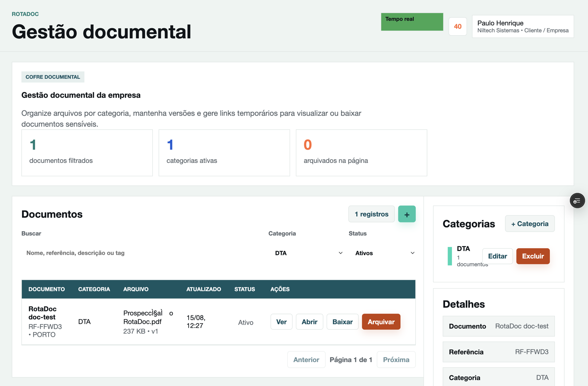Click the ROTADOC brand label
Viewport: 588px width, 386px height.
tap(25, 14)
